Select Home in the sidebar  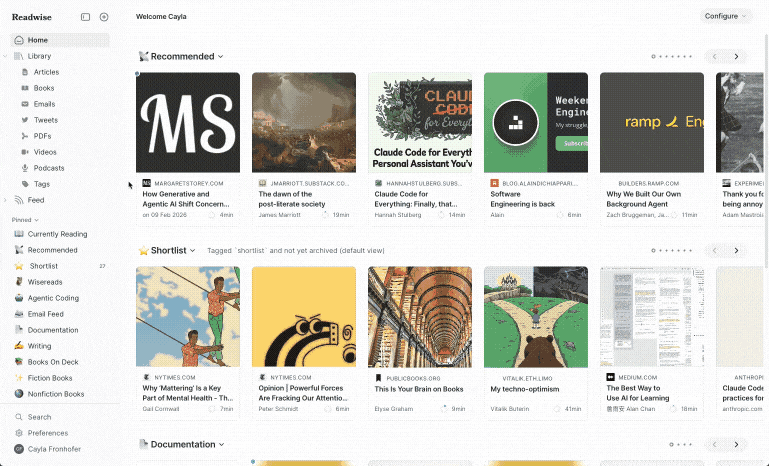pyautogui.click(x=37, y=40)
